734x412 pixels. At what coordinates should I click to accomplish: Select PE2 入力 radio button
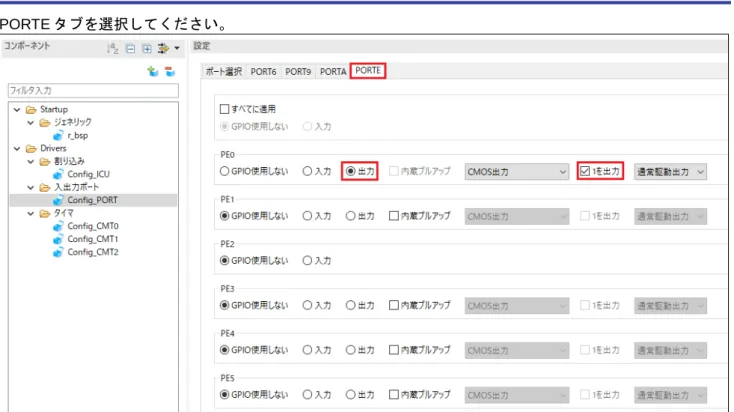point(307,260)
